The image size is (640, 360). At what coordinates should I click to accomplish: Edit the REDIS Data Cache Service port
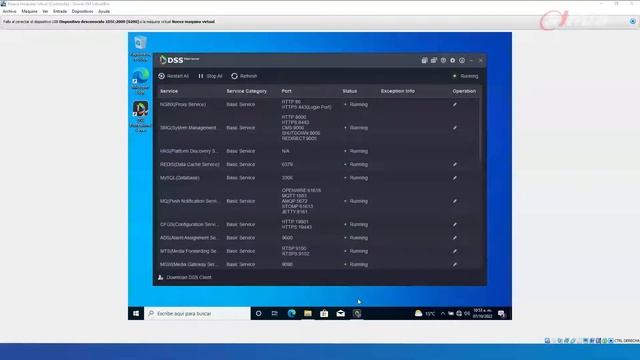[455, 164]
